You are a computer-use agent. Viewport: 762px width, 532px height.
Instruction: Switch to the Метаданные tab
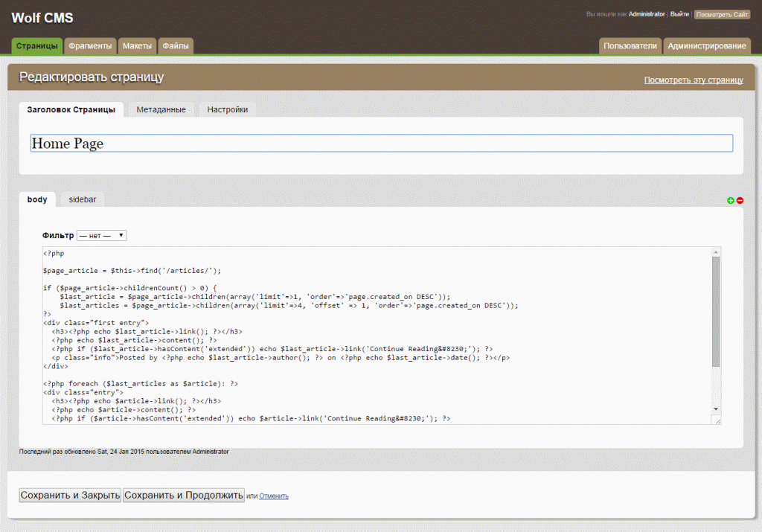161,109
